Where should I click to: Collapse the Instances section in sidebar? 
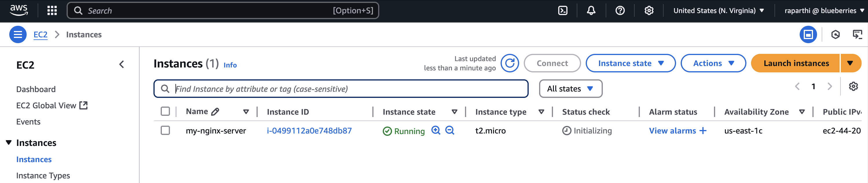click(9, 142)
